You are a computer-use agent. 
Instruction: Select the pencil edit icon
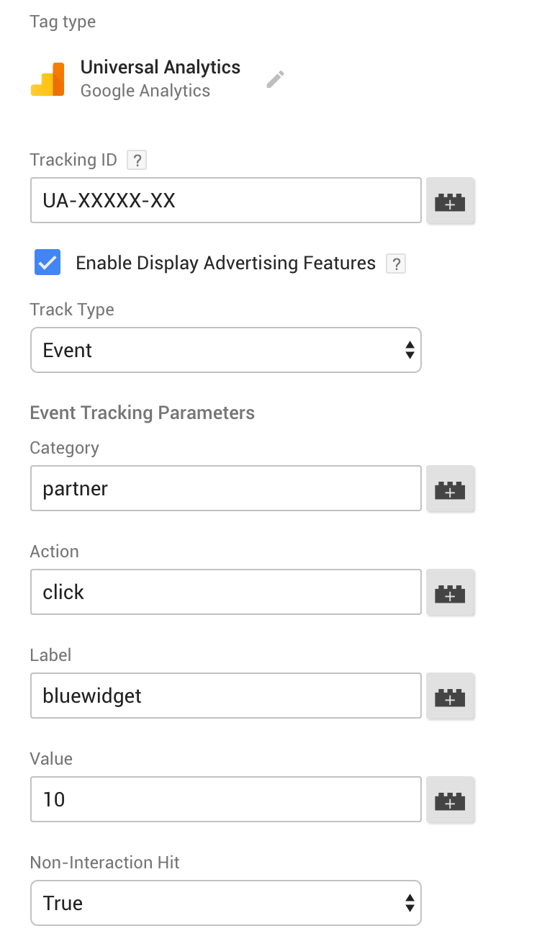click(275, 79)
